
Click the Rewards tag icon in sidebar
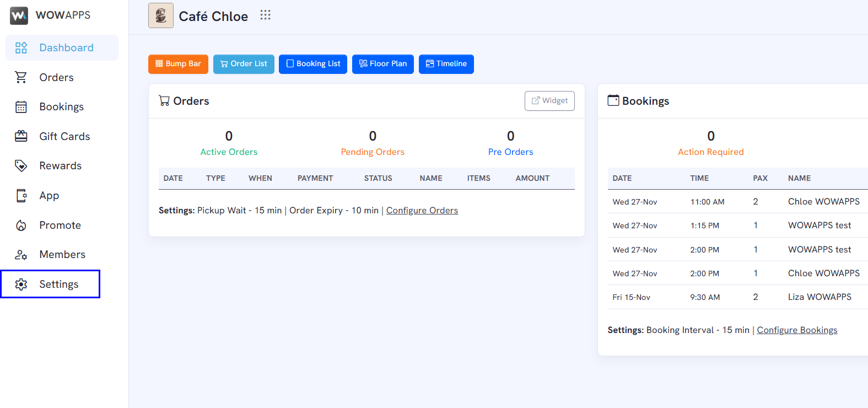[21, 166]
